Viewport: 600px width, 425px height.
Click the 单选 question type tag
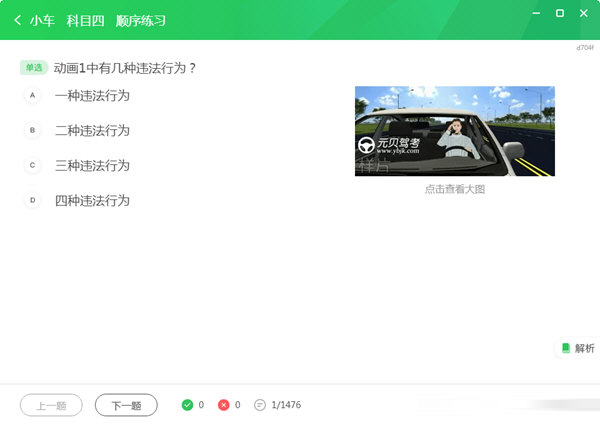(x=34, y=68)
